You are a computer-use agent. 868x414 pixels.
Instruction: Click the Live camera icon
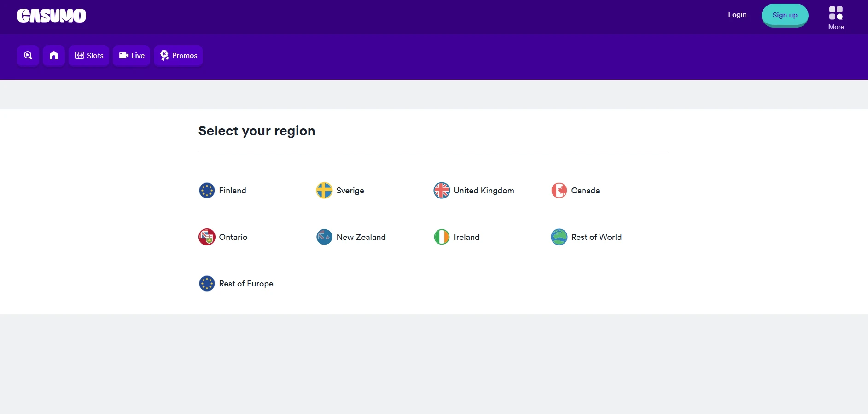[x=124, y=55]
